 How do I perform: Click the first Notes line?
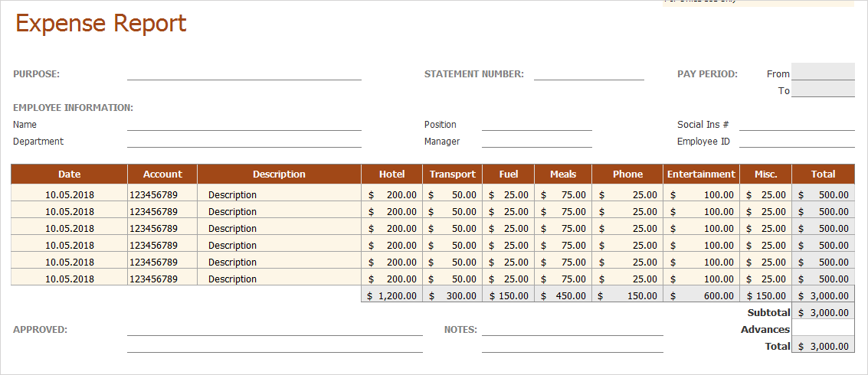(x=572, y=329)
